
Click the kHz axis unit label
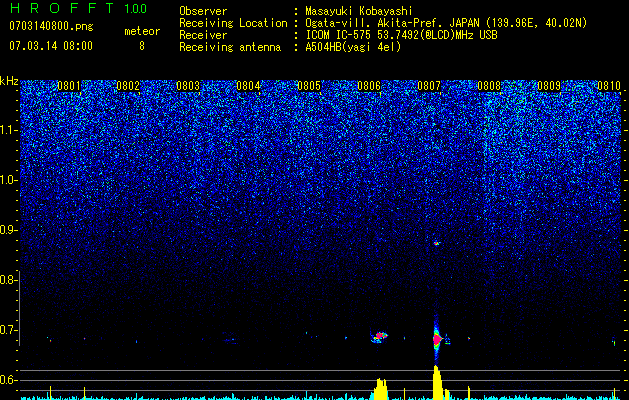(9, 81)
